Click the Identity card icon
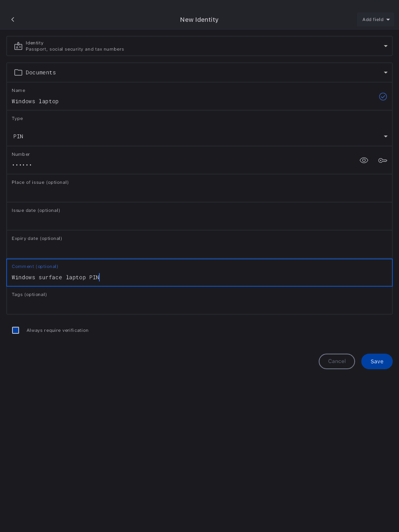This screenshot has height=532, width=399. [x=18, y=46]
